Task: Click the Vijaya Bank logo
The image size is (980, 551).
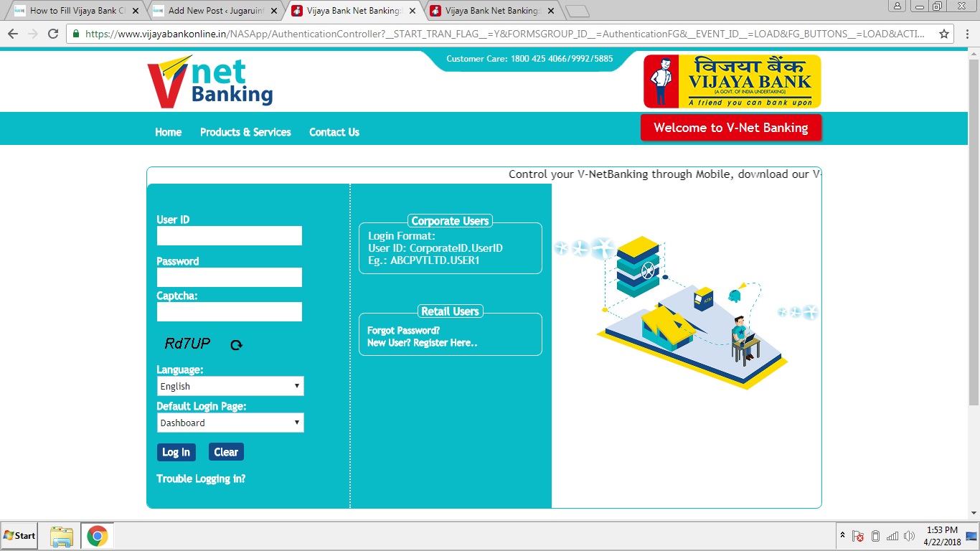Action: pos(732,81)
